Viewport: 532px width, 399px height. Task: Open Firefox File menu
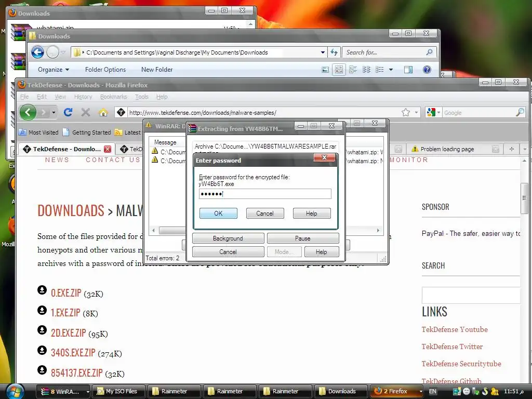[24, 97]
